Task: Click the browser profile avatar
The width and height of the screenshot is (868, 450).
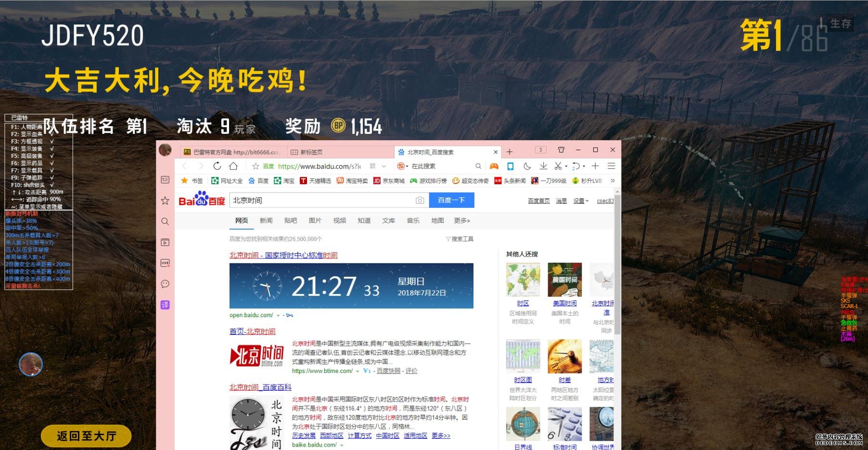Action: (x=165, y=150)
